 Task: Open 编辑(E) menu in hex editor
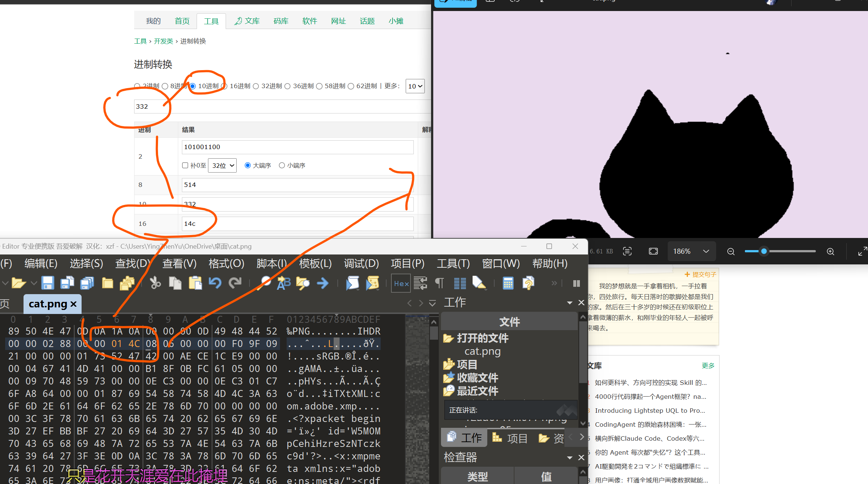pyautogui.click(x=41, y=264)
